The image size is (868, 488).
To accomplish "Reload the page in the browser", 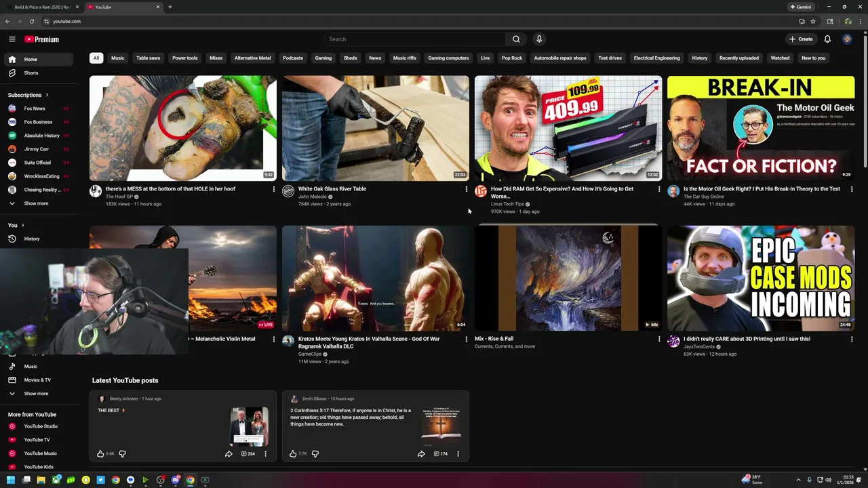I will pos(32,21).
